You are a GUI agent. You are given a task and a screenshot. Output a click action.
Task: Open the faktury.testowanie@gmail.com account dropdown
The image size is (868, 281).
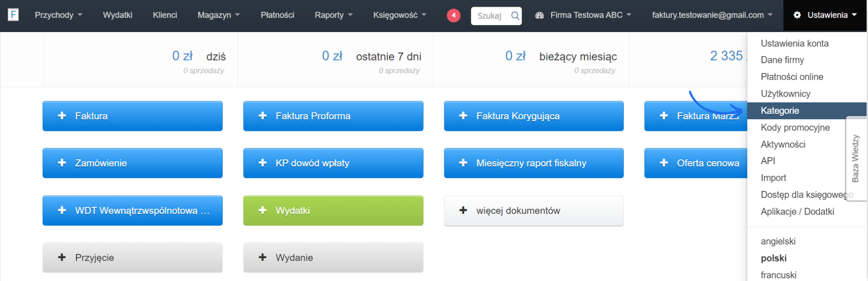712,15
